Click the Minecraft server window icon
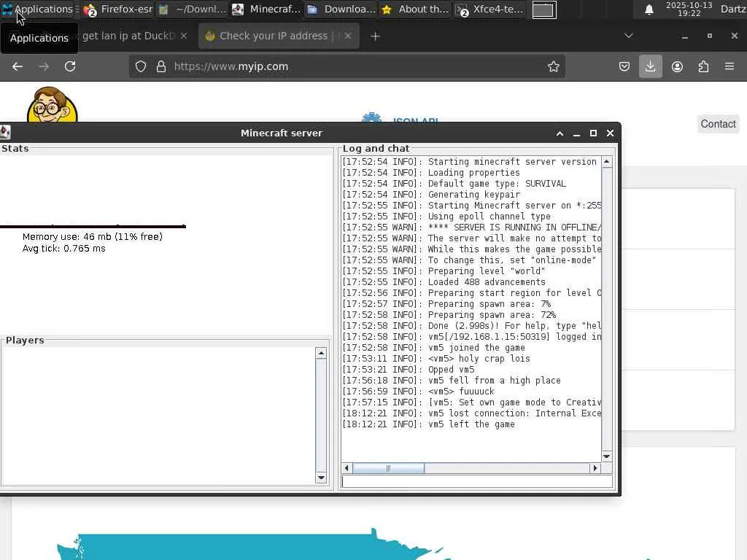The image size is (747, 560). pos(5,133)
